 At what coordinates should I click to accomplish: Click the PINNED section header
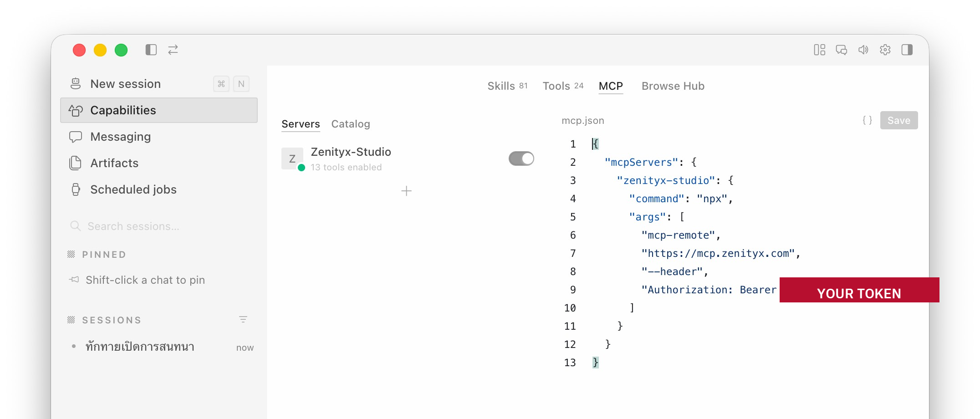coord(104,255)
